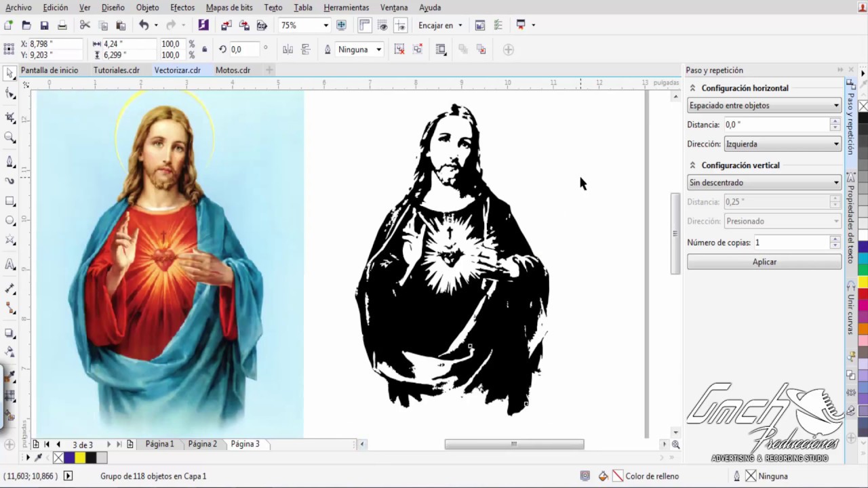This screenshot has width=868, height=488.
Task: Select the Drop Shadow tool
Action: click(10, 333)
